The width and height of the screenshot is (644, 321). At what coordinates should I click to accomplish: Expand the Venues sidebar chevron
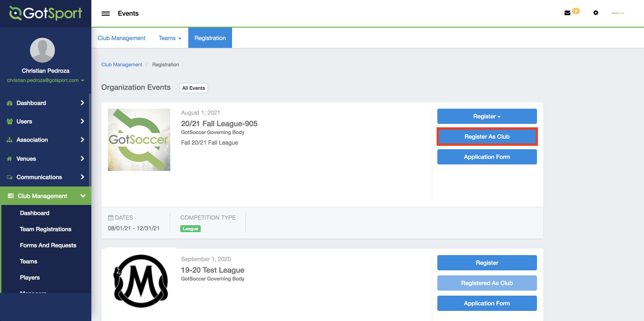point(83,158)
